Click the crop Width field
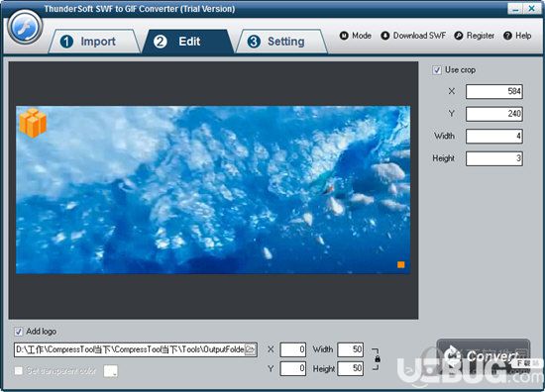545x392 pixels. point(494,136)
